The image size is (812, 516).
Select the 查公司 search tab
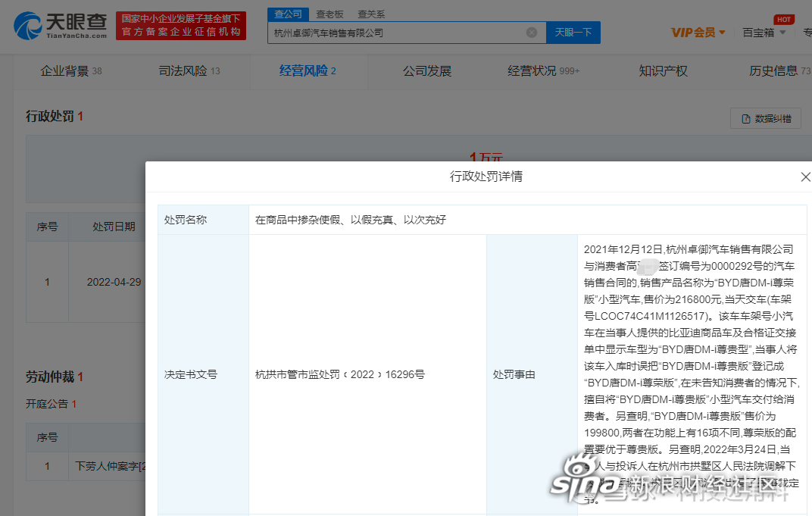288,14
